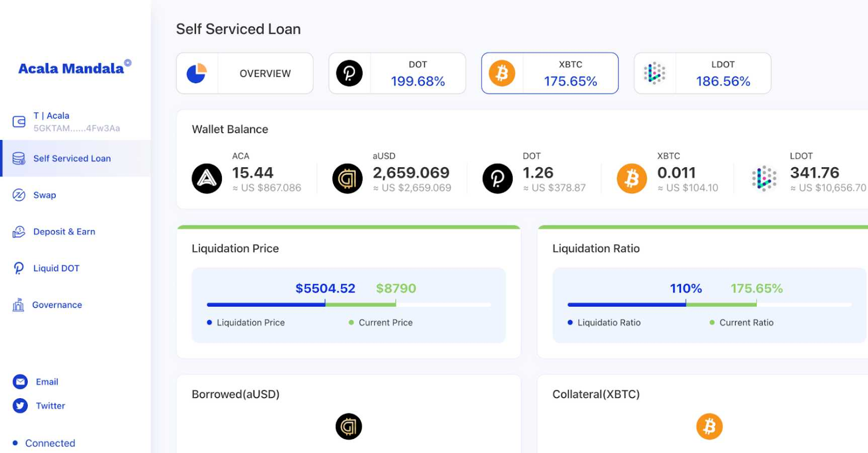Click ACA balance 15.44

click(x=253, y=173)
